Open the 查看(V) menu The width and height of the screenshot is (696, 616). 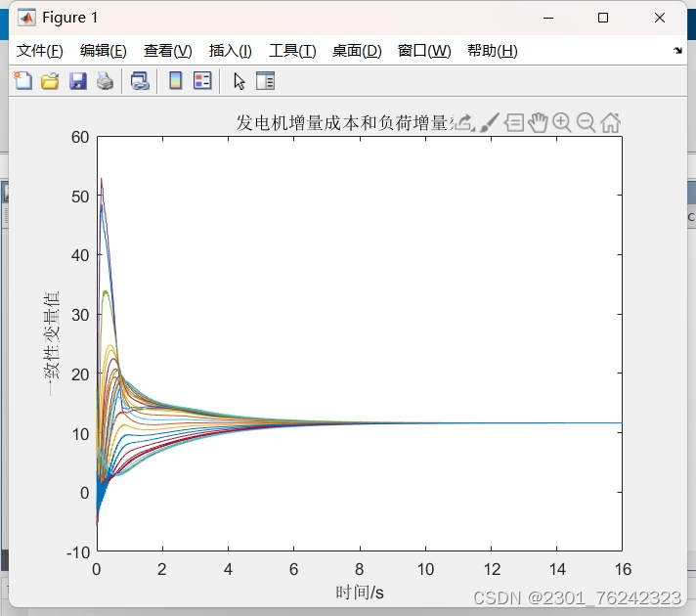168,51
